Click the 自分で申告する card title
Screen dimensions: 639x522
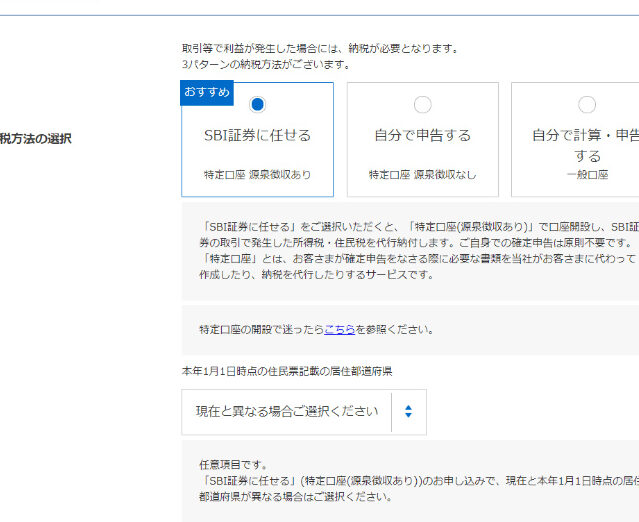click(423, 135)
